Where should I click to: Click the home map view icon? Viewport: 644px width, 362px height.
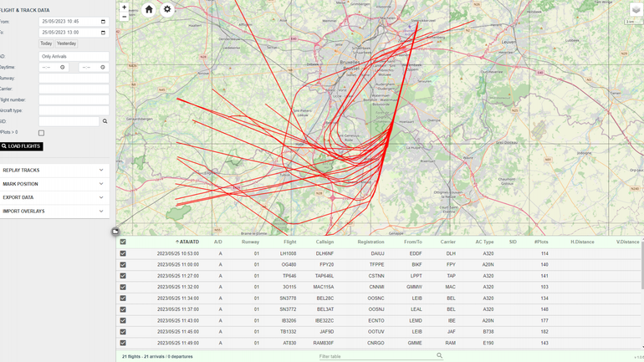pos(149,9)
